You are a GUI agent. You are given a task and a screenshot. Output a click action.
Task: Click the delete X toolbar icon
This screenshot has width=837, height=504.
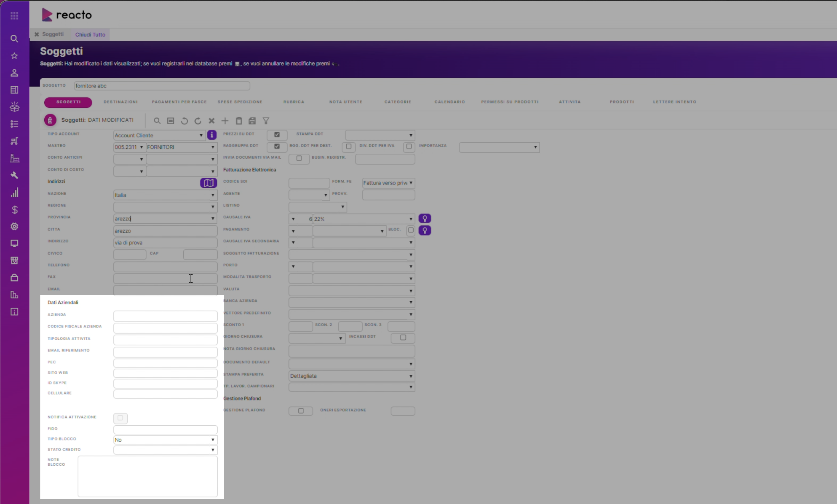click(212, 121)
